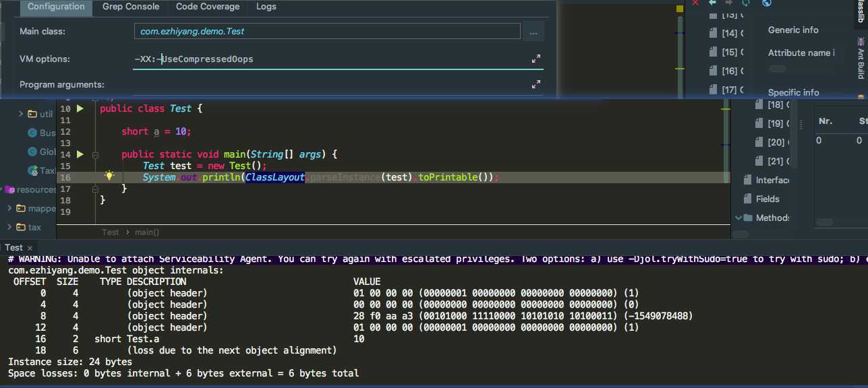Expand the VM options field with the arrows icon

[x=536, y=59]
